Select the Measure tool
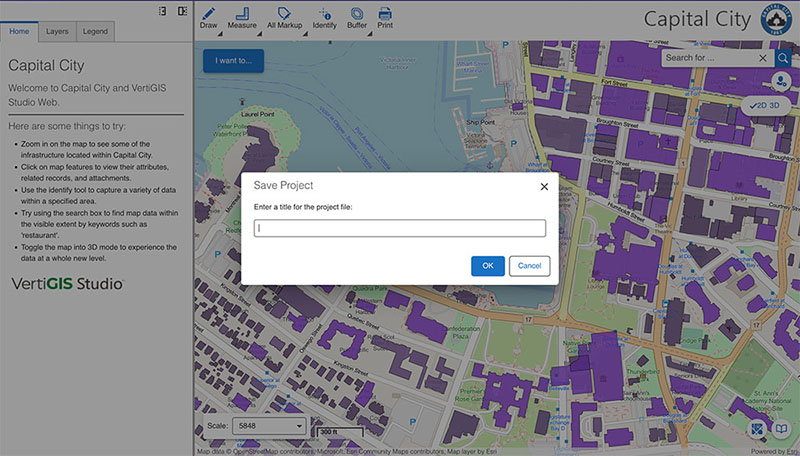800x456 pixels. coord(242,18)
